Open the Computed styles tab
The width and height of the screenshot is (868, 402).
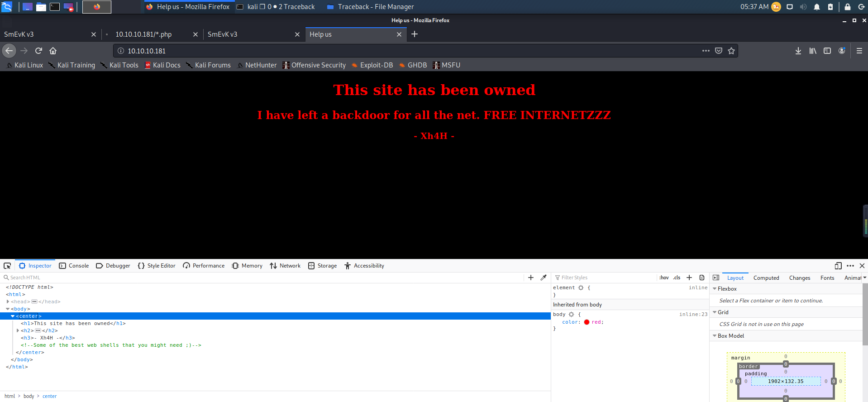click(x=766, y=278)
